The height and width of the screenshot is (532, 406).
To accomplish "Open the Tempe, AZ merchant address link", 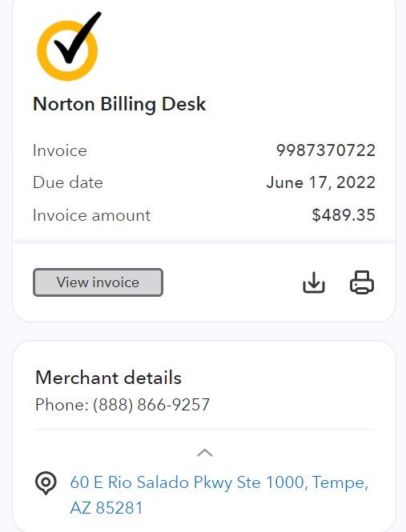I will 219,495.
